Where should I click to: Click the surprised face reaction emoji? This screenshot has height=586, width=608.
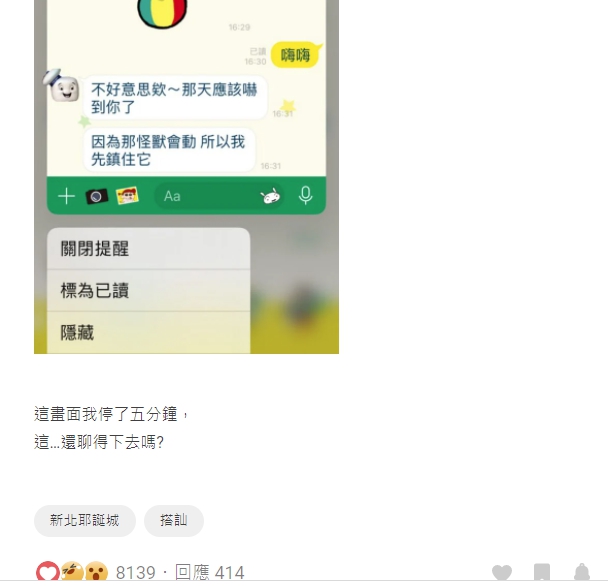tap(96, 572)
